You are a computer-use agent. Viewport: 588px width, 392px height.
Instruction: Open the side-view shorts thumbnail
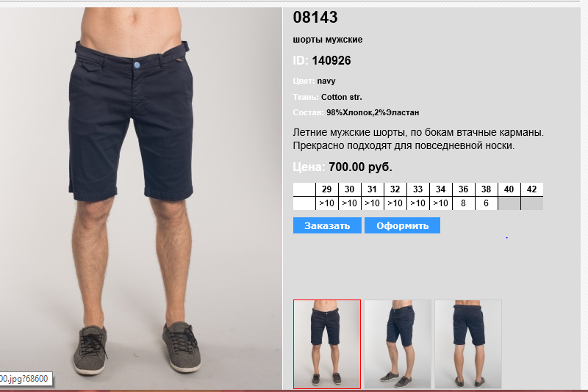398,344
